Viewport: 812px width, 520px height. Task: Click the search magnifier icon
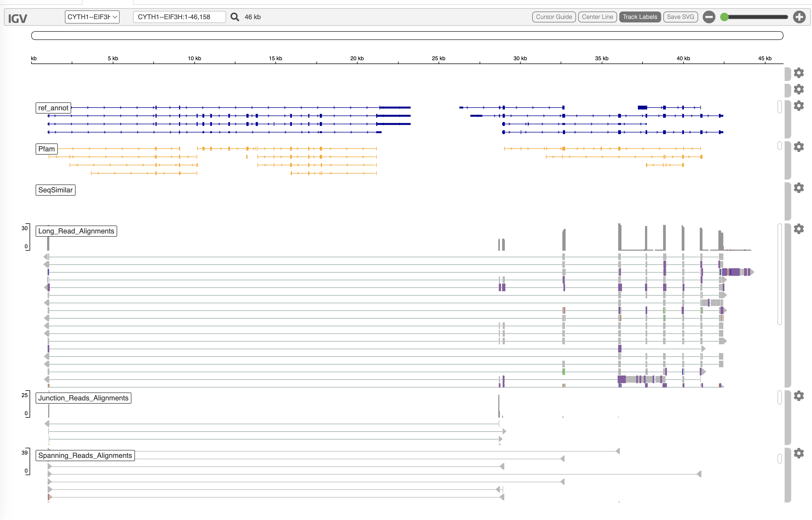pyautogui.click(x=234, y=17)
